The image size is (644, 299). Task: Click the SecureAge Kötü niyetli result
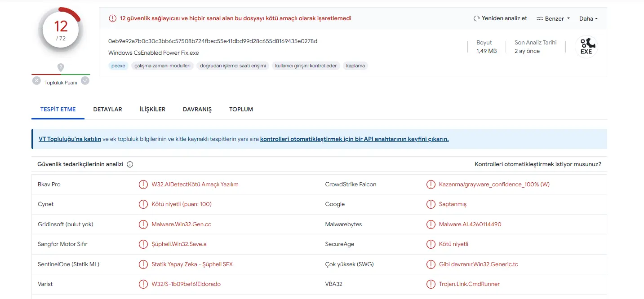453,244
